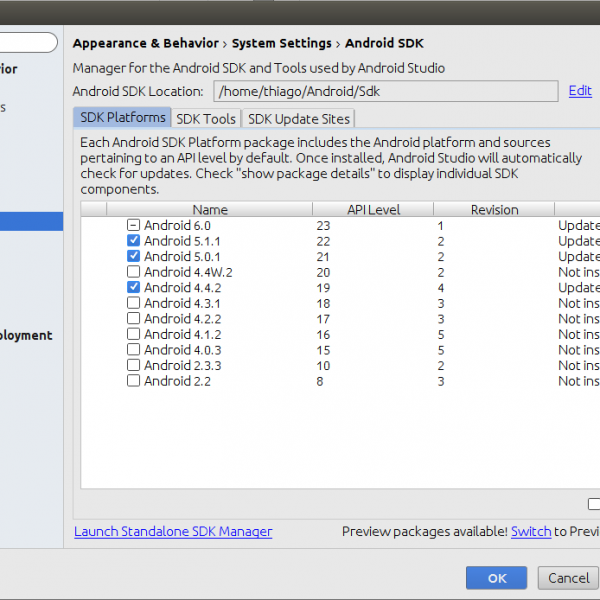Click Android SDK breadcrumb

click(x=384, y=43)
